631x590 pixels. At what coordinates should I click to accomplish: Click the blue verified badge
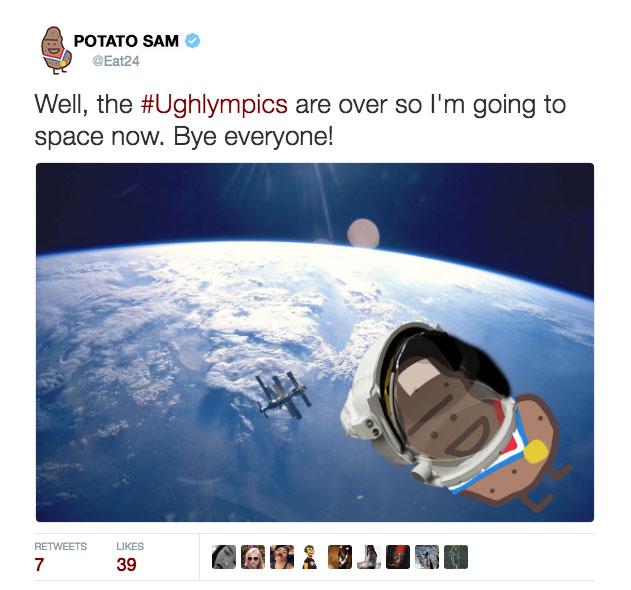[x=192, y=41]
